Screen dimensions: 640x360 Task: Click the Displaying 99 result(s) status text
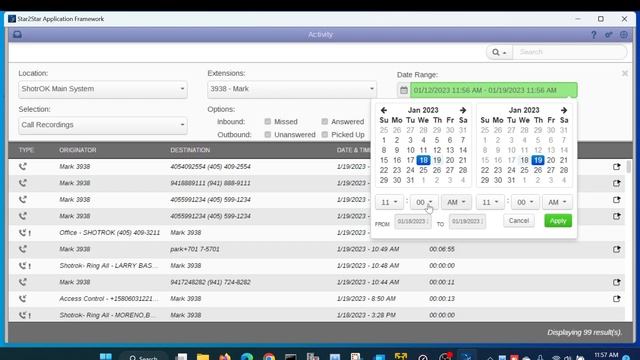[x=584, y=333]
